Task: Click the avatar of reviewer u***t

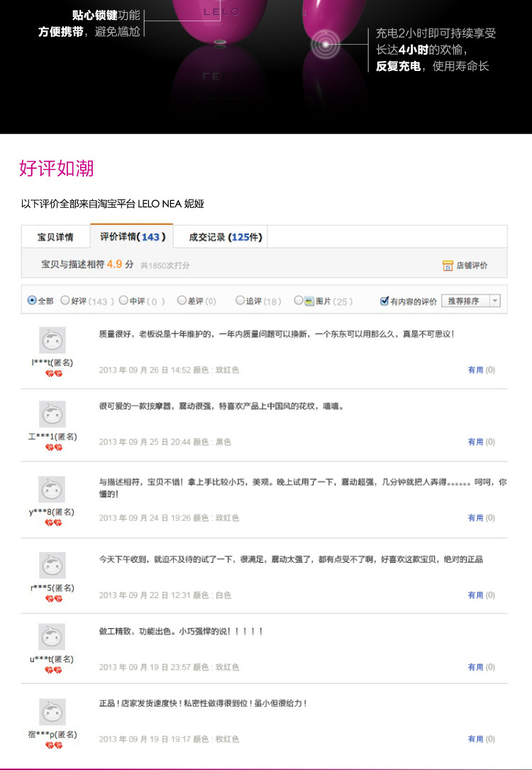Action: [x=52, y=637]
